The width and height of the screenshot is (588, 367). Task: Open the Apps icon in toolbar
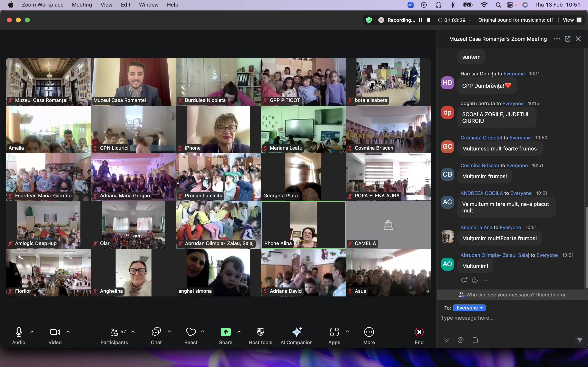[334, 332]
